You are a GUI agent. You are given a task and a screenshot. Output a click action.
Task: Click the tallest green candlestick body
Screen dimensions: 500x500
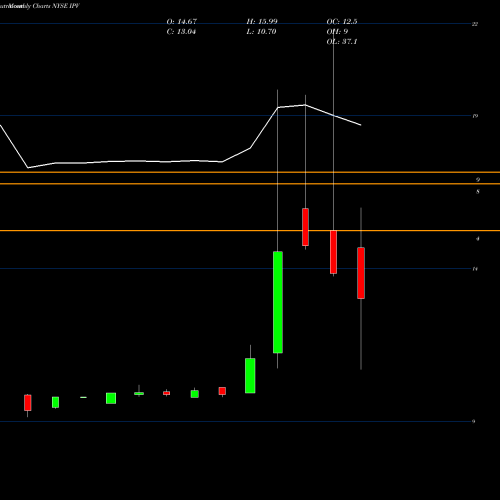click(278, 302)
